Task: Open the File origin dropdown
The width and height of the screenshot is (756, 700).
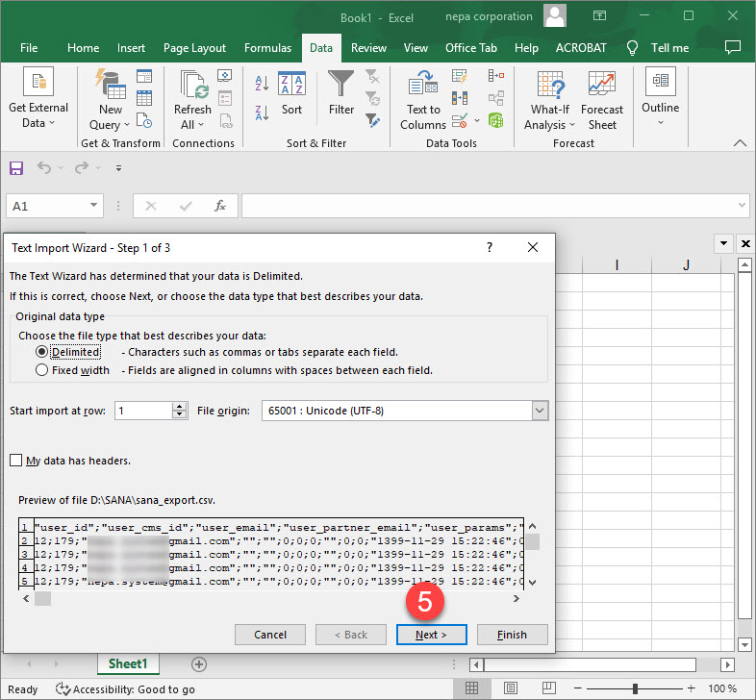Action: pos(540,411)
